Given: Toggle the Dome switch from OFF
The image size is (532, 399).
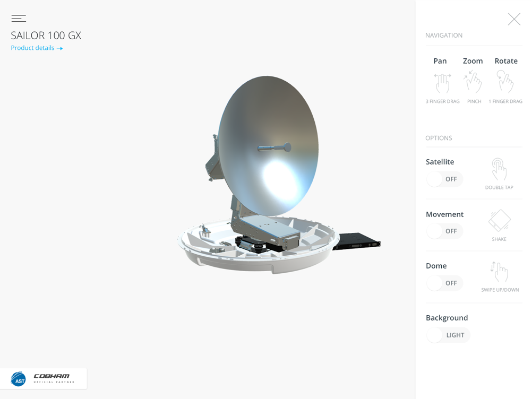Looking at the screenshot, I should point(444,283).
